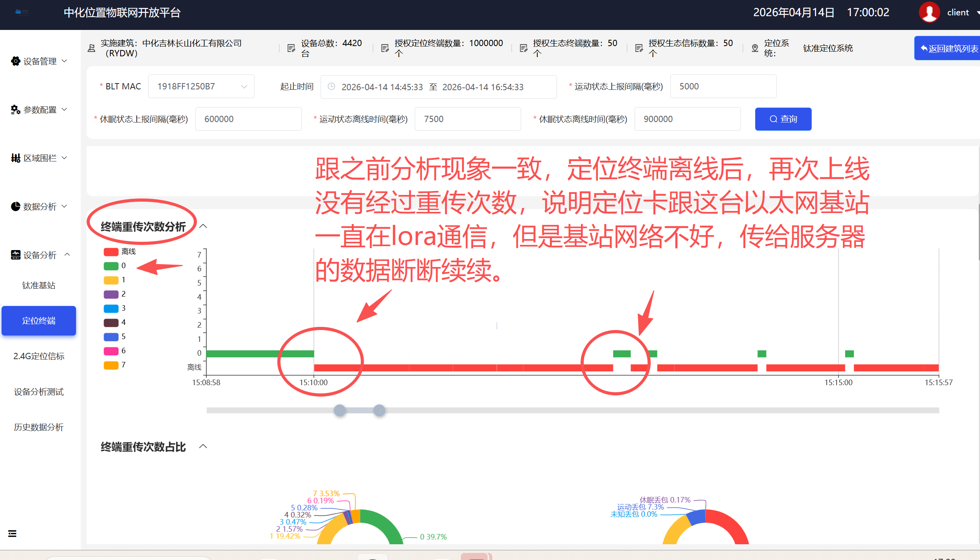Collapse the 终端重传次数占比 section
Image resolution: width=980 pixels, height=560 pixels.
click(x=203, y=446)
